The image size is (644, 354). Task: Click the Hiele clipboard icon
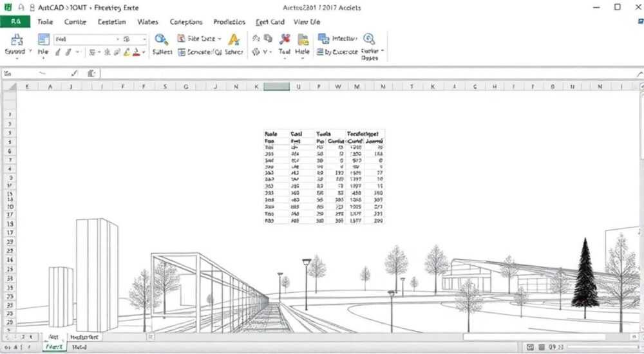coord(303,39)
